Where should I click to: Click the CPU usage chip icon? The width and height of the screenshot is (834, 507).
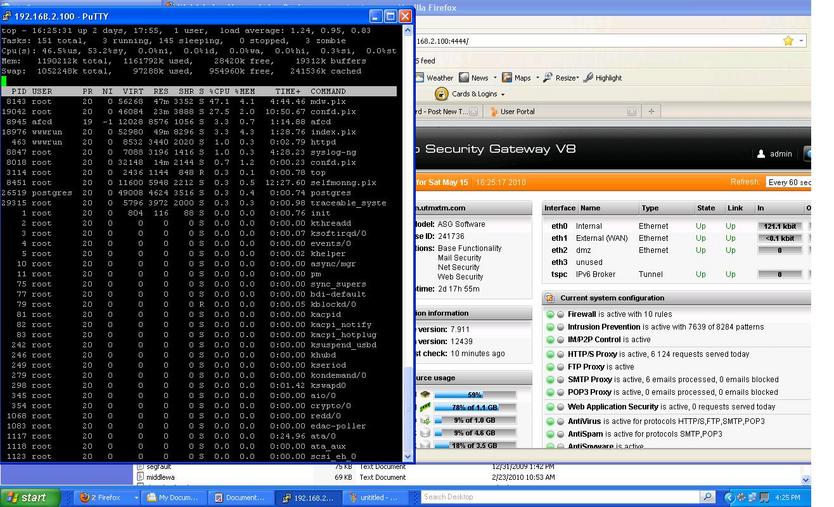pyautogui.click(x=425, y=395)
